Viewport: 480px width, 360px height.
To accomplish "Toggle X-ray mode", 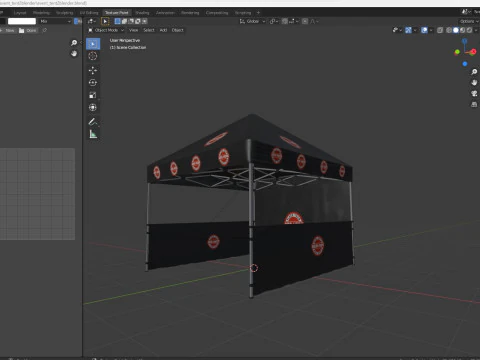I will click(440, 30).
